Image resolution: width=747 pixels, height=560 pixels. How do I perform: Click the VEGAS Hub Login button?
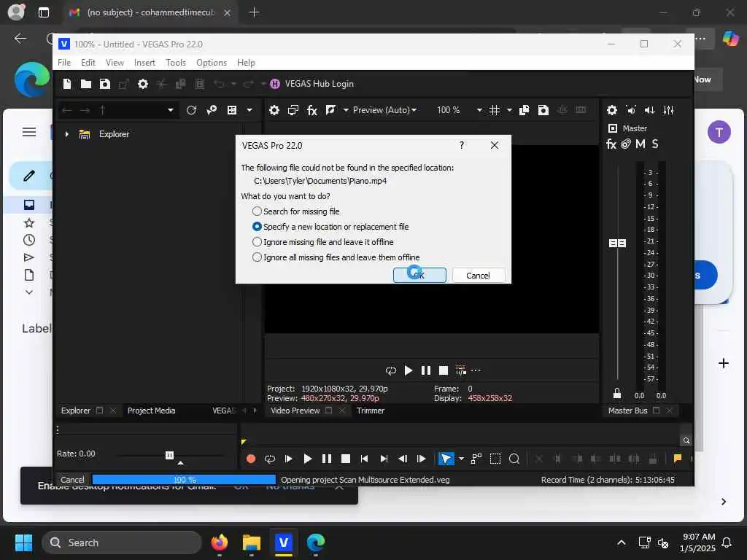click(312, 84)
